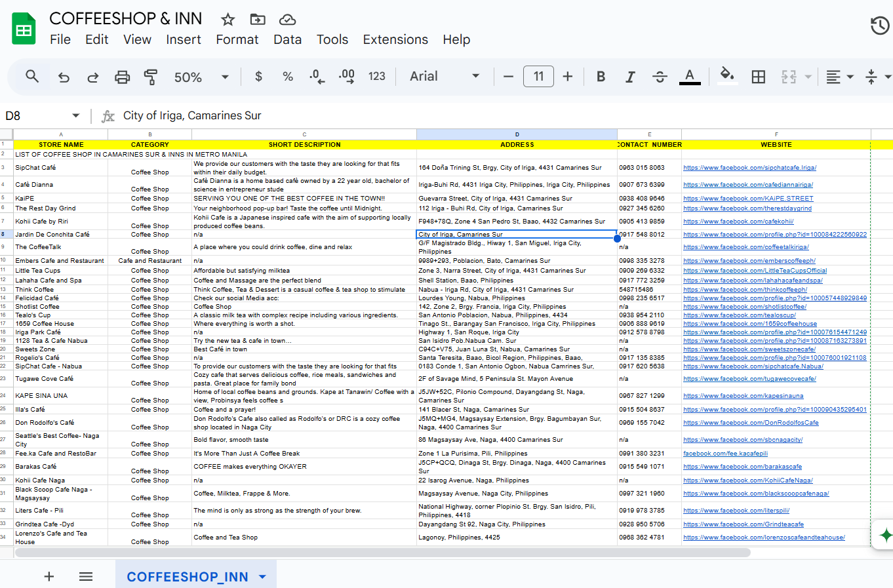The image size is (893, 588).
Task: Open the lorenzoscafeandteahouse Facebook link
Action: (x=764, y=538)
